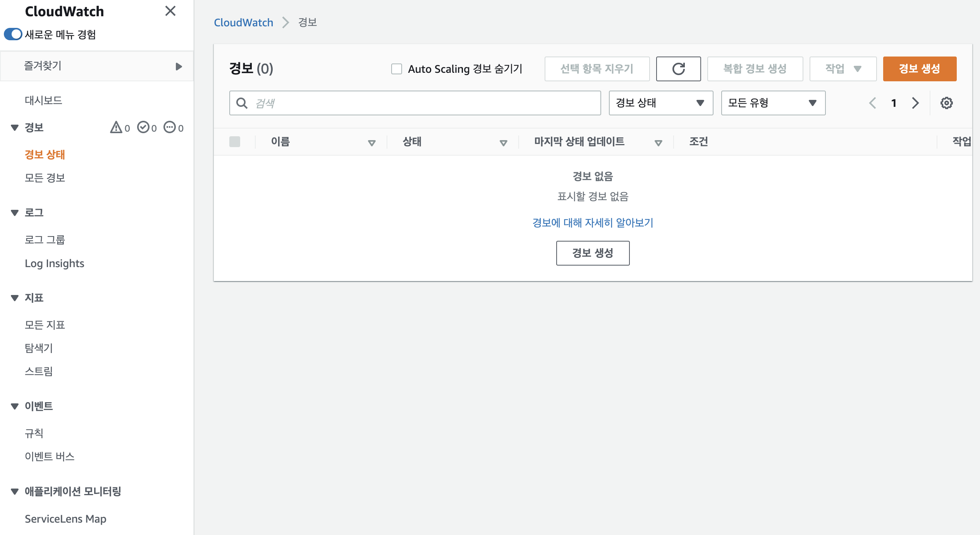Go to next page arrow
The height and width of the screenshot is (535, 980).
[x=915, y=103]
